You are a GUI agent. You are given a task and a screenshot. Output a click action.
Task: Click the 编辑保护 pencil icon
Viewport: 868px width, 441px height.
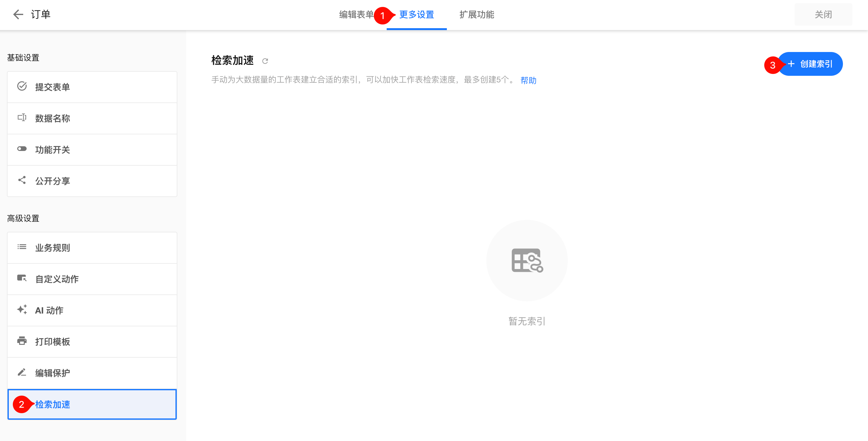click(22, 372)
